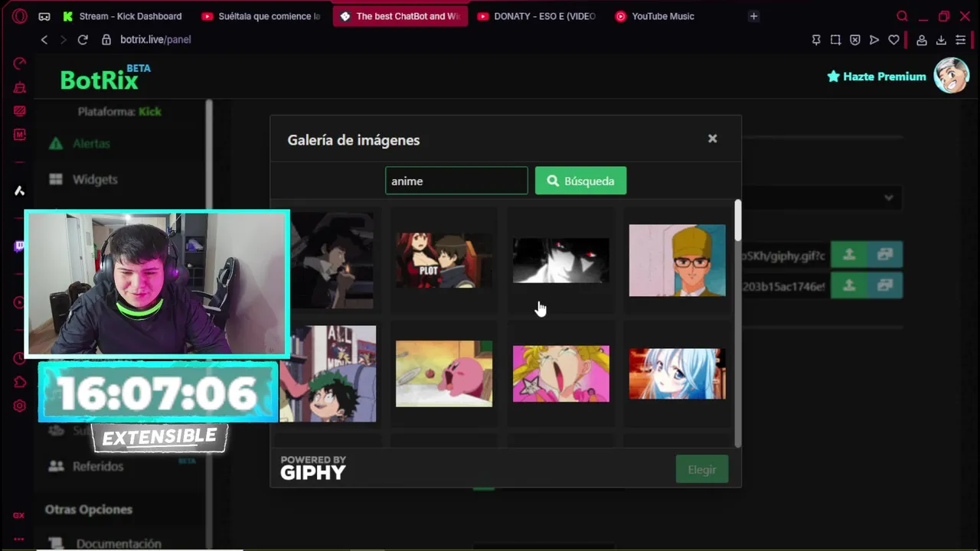
Task: Click the green Búsqueda button
Action: pos(580,181)
